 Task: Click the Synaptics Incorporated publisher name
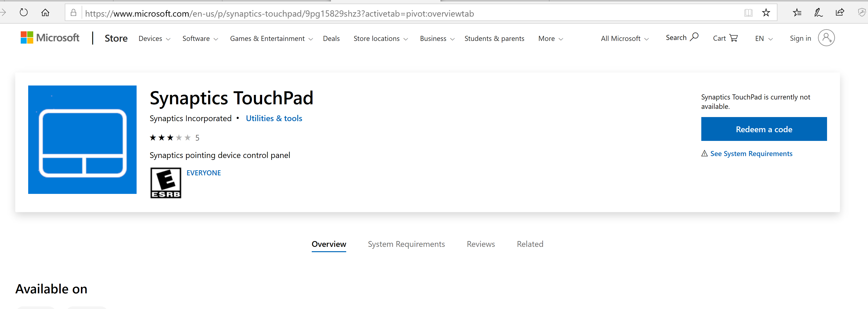pyautogui.click(x=190, y=118)
